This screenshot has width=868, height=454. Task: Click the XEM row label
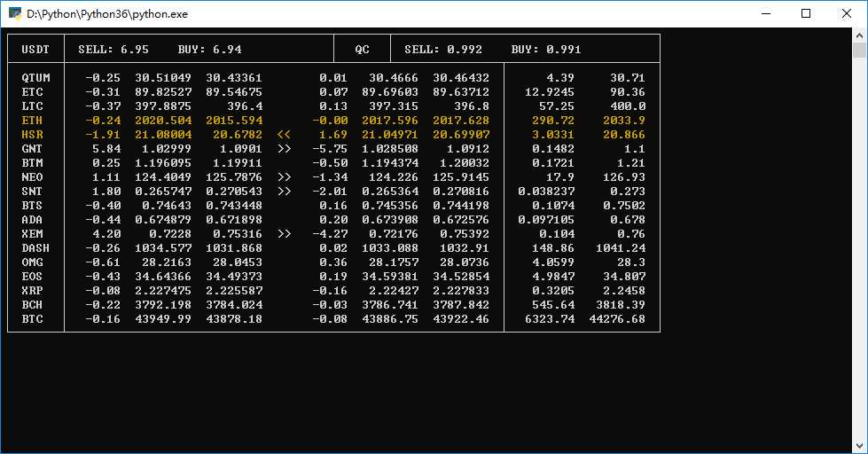(32, 233)
